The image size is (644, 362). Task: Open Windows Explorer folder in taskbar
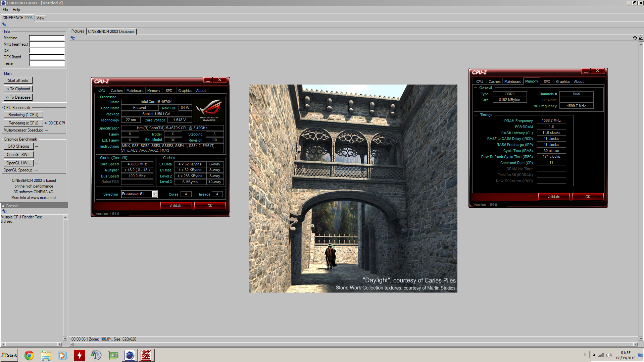(x=46, y=355)
